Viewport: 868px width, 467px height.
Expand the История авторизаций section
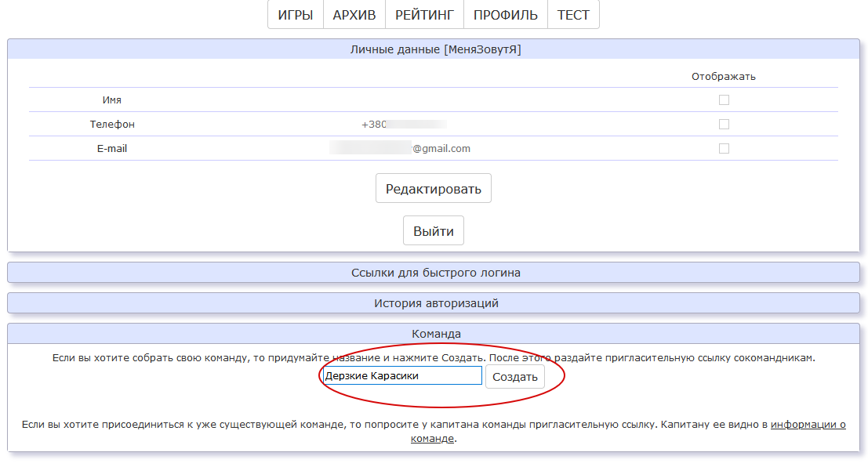click(435, 303)
